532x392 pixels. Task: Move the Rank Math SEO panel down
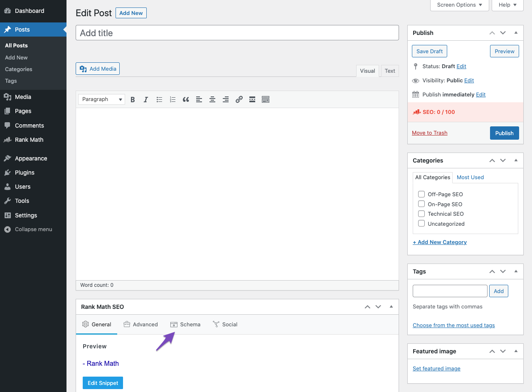pos(378,307)
